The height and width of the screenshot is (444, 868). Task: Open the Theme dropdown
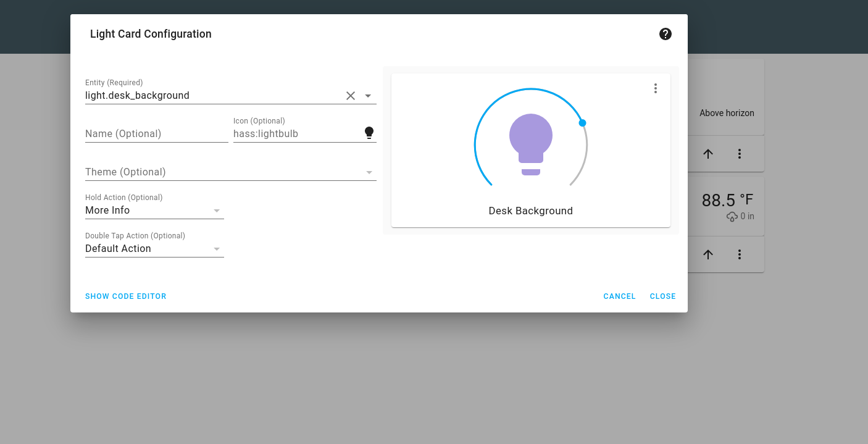(369, 172)
